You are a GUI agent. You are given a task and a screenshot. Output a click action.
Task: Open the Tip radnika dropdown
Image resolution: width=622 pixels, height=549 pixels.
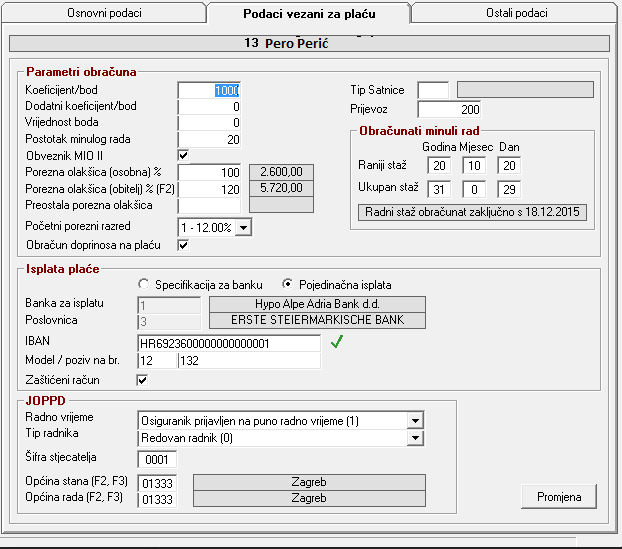click(x=414, y=438)
